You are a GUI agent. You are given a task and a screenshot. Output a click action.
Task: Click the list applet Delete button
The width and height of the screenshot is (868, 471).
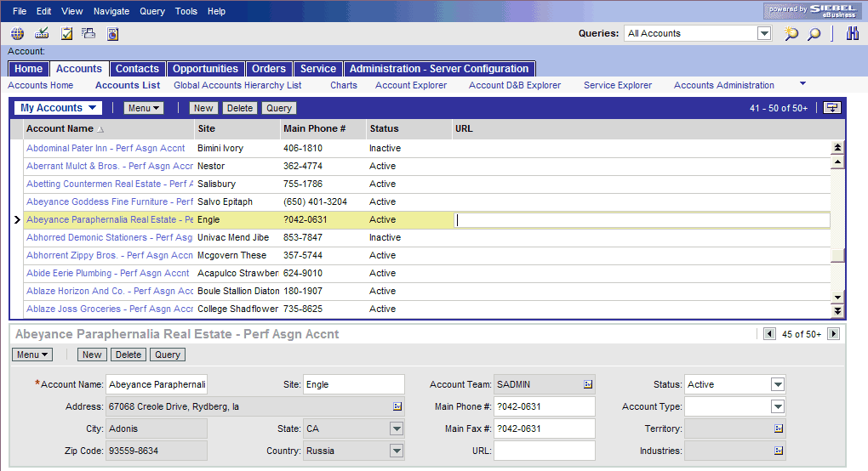[240, 108]
